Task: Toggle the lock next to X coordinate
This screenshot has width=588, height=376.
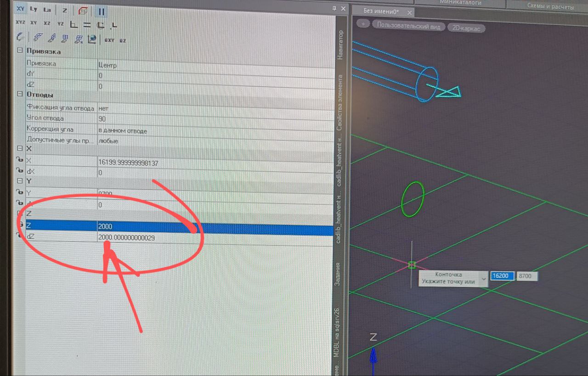Action: click(x=20, y=160)
